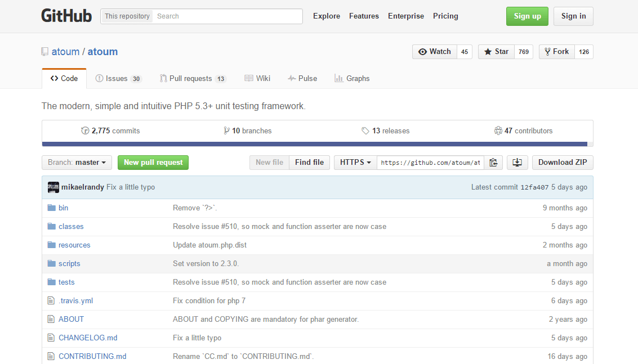Click the language breakdown color bar
The image size is (638, 364).
[318, 144]
